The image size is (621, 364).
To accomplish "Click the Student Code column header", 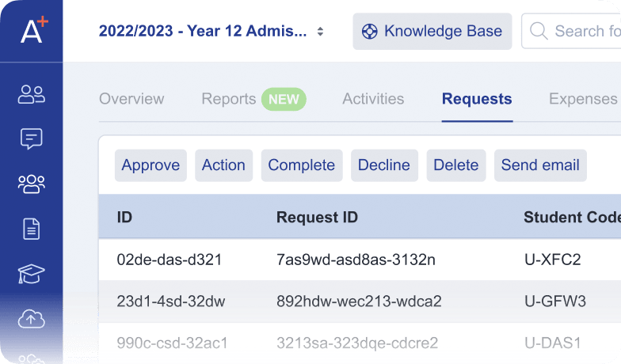I will click(x=572, y=217).
